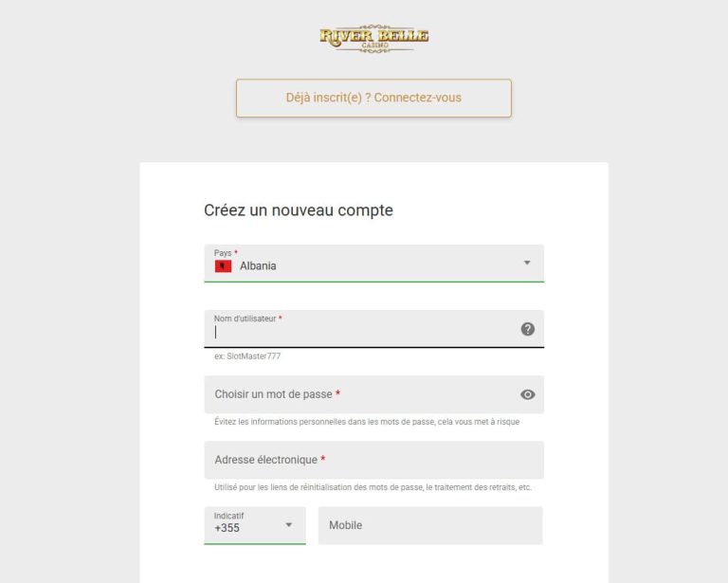This screenshot has width=728, height=583.
Task: Open the username help question mark
Action: tap(528, 329)
